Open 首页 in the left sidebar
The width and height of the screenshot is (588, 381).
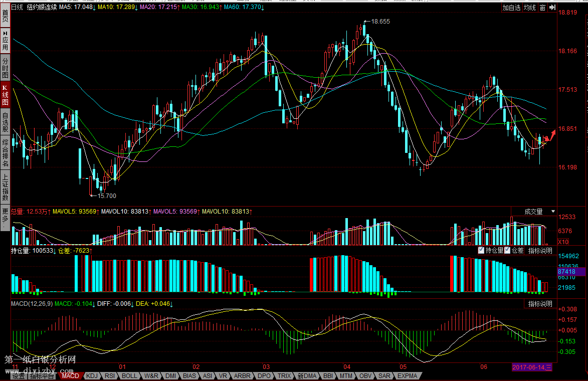(x=5, y=16)
